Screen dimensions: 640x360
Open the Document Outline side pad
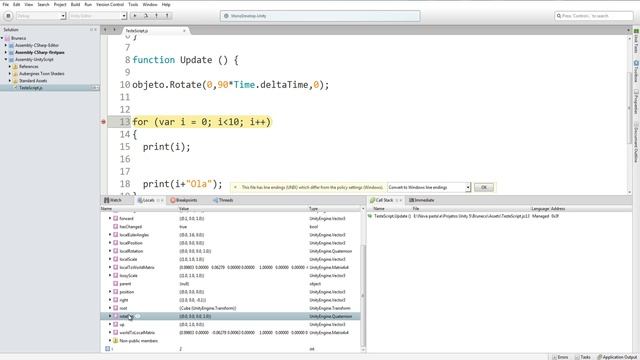pyautogui.click(x=636, y=142)
